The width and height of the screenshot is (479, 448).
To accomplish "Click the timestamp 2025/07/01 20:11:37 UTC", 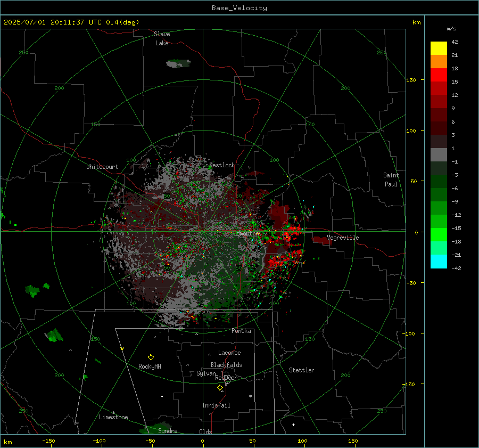I will 53,22.
